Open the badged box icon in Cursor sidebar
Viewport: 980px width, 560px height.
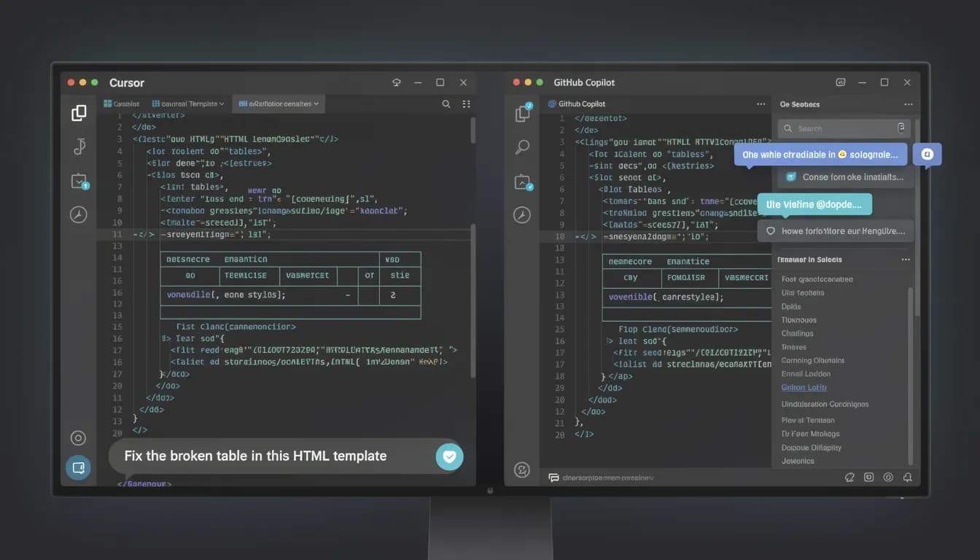point(79,181)
